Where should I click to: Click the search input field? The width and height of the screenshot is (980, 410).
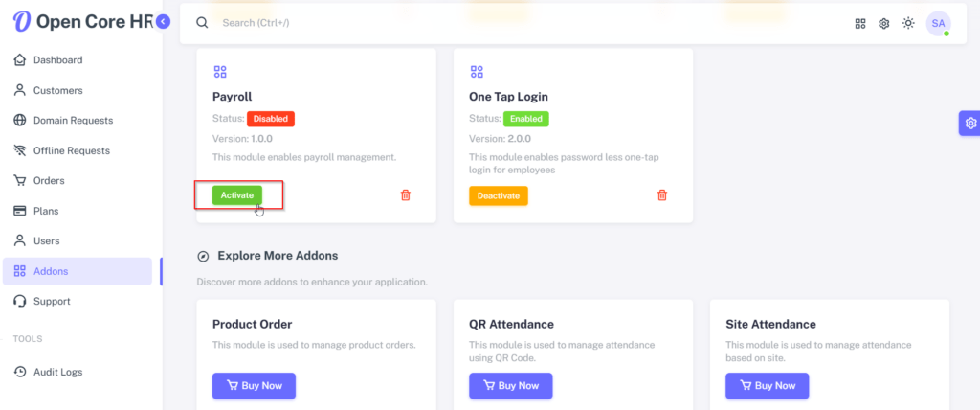pyautogui.click(x=383, y=23)
